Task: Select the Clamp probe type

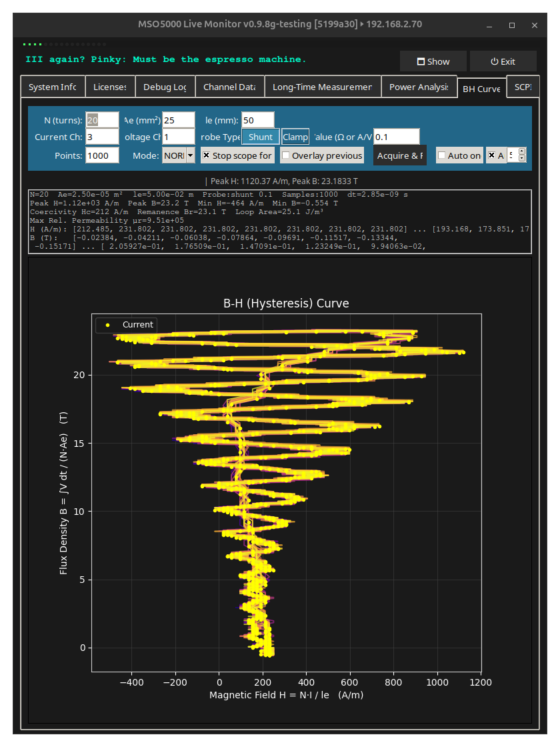Action: (295, 137)
